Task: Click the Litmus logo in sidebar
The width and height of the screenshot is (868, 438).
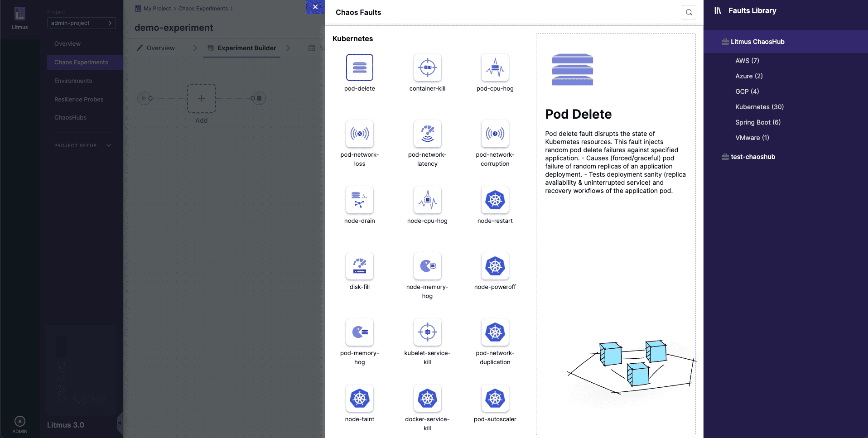Action: pos(19,14)
